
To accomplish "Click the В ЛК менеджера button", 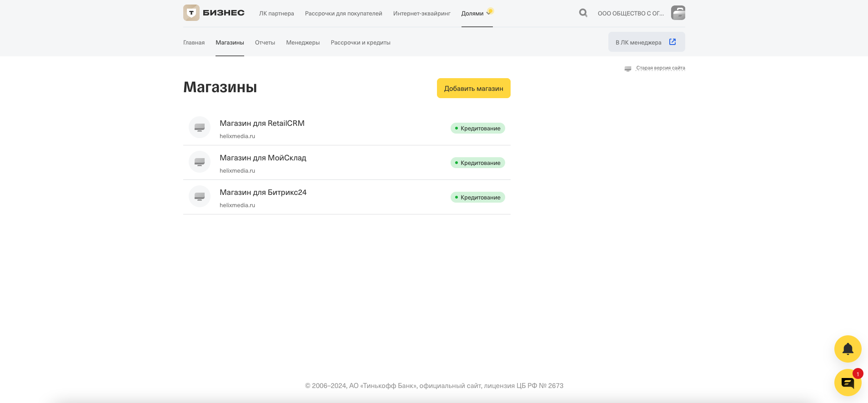I will coord(647,42).
